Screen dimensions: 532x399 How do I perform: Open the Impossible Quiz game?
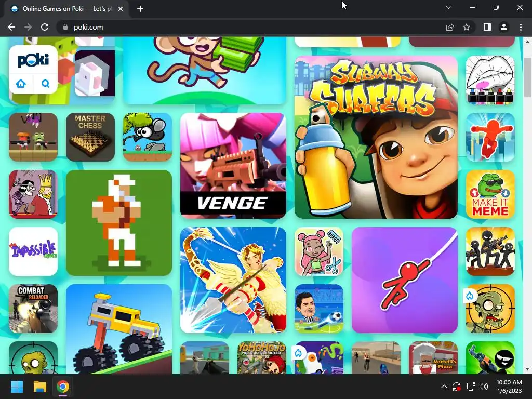click(x=33, y=251)
